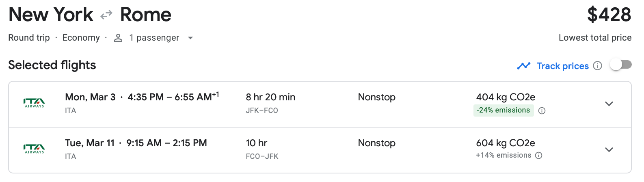The height and width of the screenshot is (182, 644).
Task: Click the JFK–FCO route label
Action: [262, 110]
